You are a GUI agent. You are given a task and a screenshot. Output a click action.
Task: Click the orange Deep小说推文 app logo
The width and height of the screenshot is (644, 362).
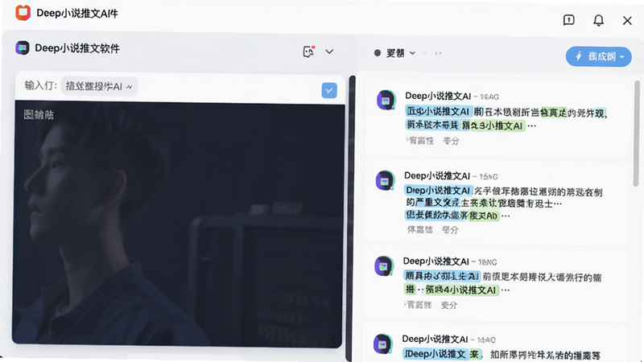23,13
